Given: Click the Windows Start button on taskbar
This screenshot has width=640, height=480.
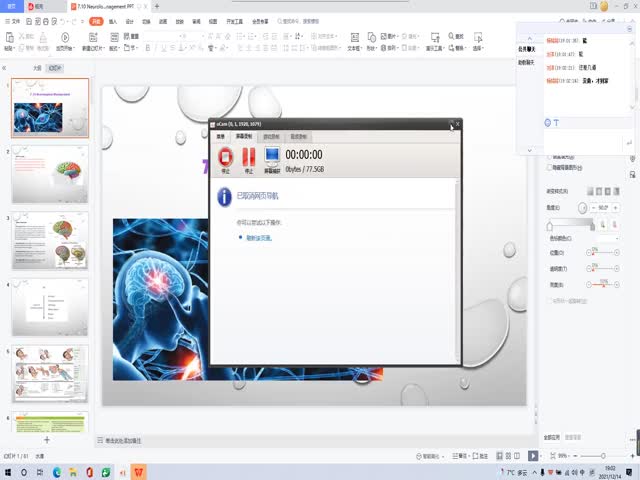Looking at the screenshot, I should point(8,471).
